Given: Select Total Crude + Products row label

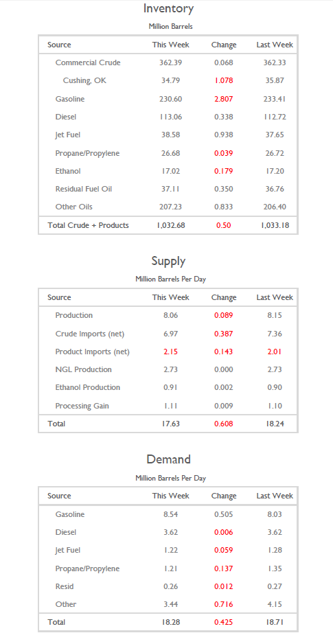Looking at the screenshot, I should [x=89, y=225].
